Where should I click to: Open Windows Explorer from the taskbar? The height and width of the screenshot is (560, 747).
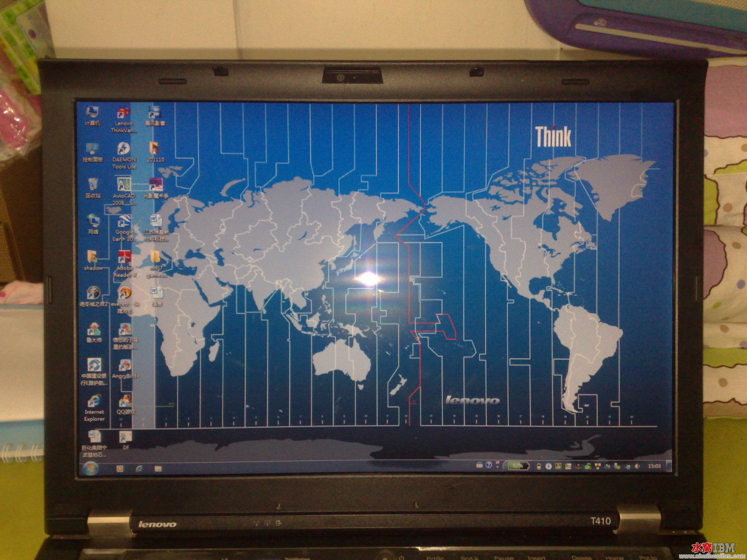(158, 468)
